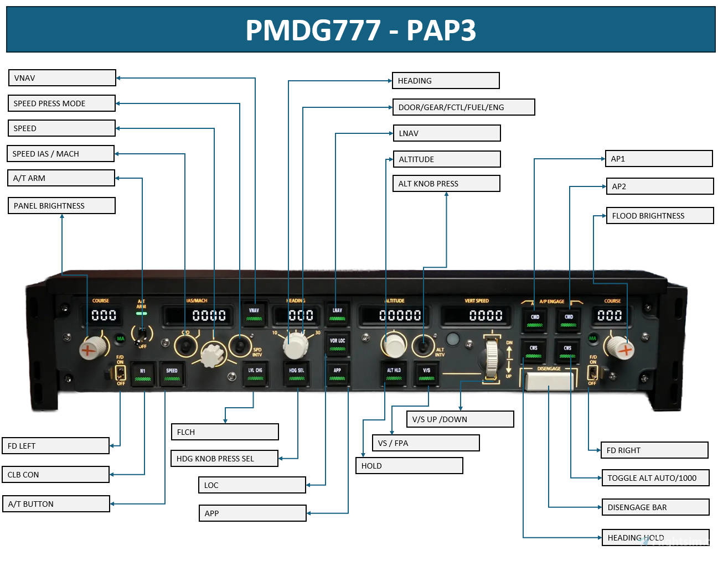Click the HEADING label box
Image resolution: width=728 pixels, height=561 pixels.
click(446, 81)
